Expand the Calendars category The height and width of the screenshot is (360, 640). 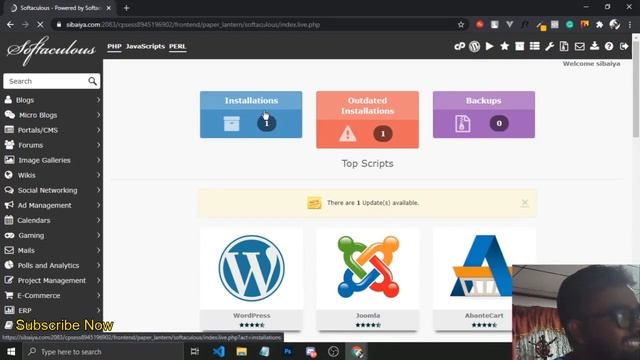click(51, 220)
